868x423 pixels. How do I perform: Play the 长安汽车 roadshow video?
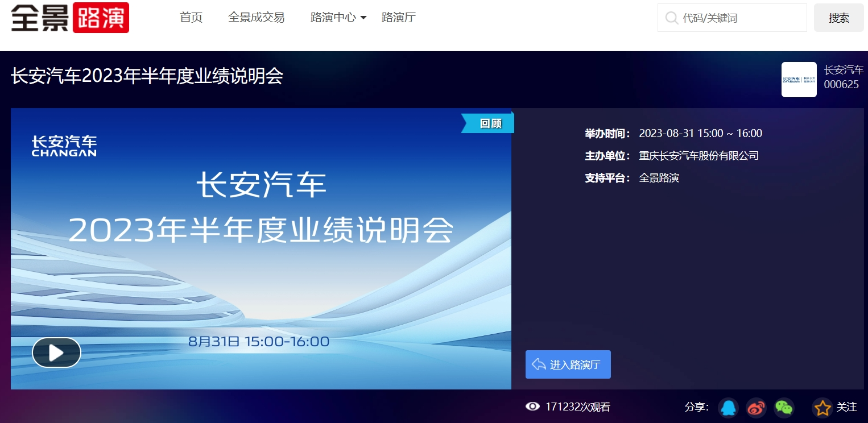(x=56, y=353)
